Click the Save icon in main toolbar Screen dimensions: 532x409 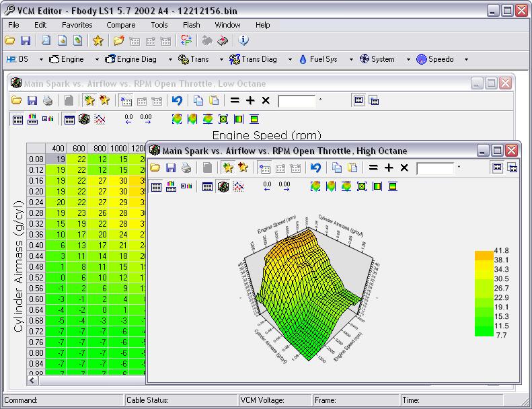[x=26, y=41]
